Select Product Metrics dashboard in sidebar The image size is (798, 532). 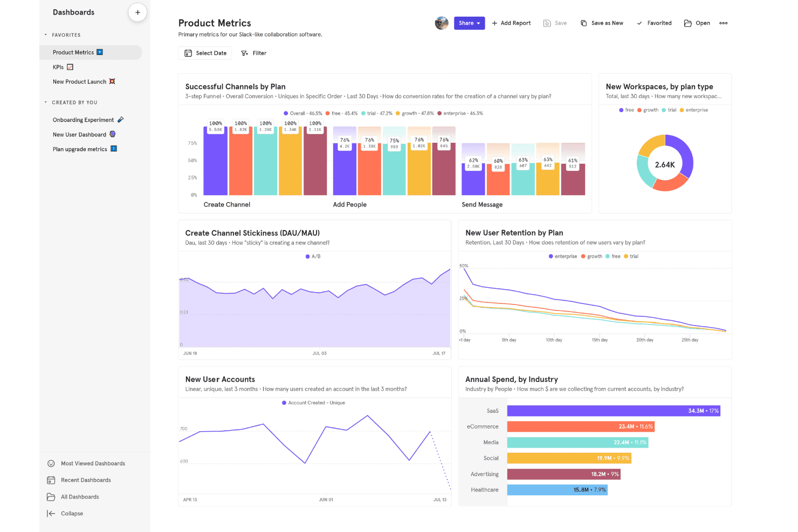[x=91, y=52]
